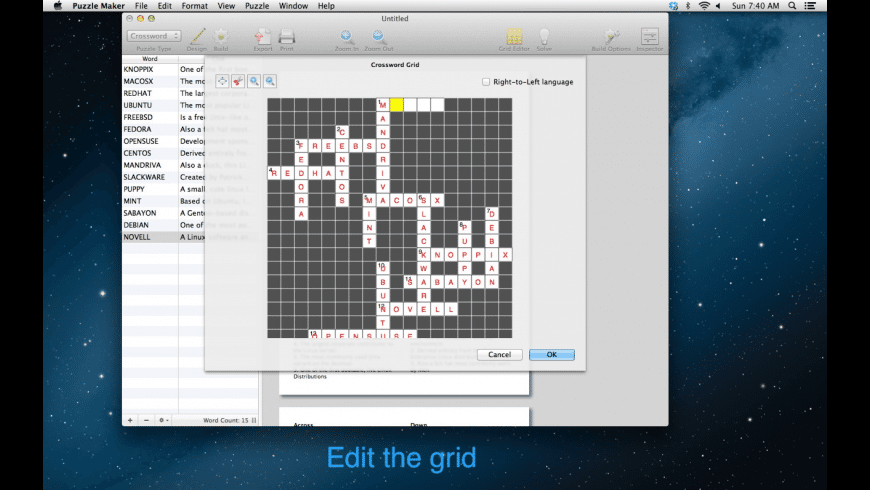Enable the Right-to-Left language checkbox
The image size is (870, 490).
click(x=486, y=82)
